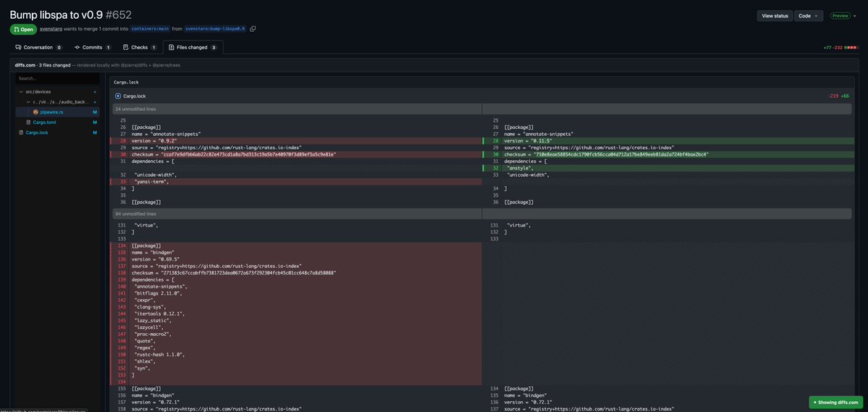Switch to the Checks tab

pos(140,48)
